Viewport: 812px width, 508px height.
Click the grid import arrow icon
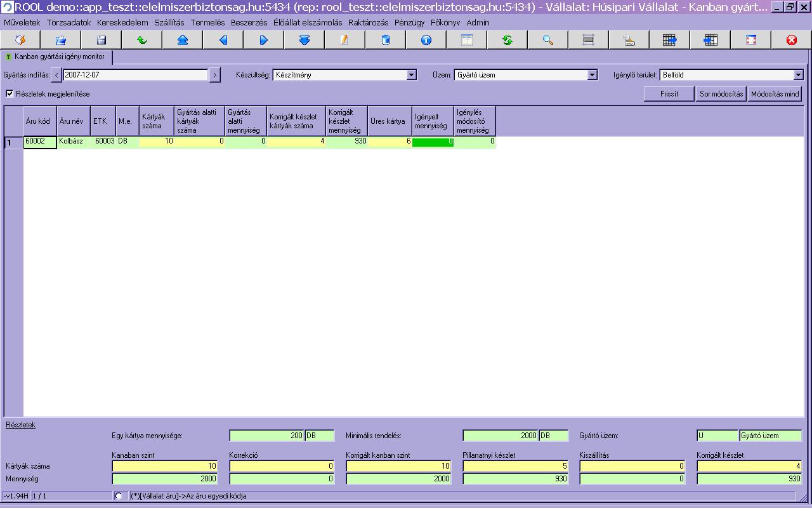[710, 40]
